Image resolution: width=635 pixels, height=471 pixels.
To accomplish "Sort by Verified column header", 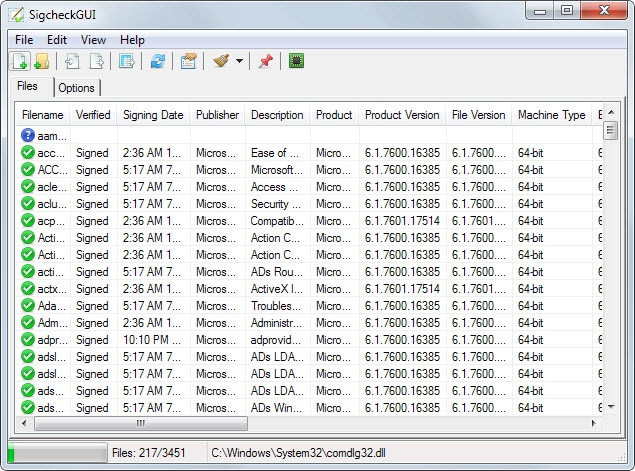I will pos(93,115).
